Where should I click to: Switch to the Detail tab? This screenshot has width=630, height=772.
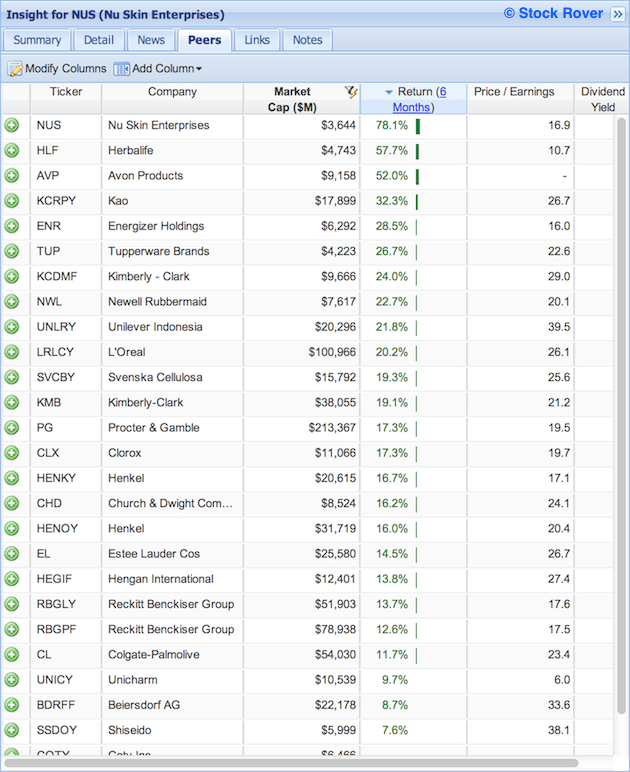[99, 40]
